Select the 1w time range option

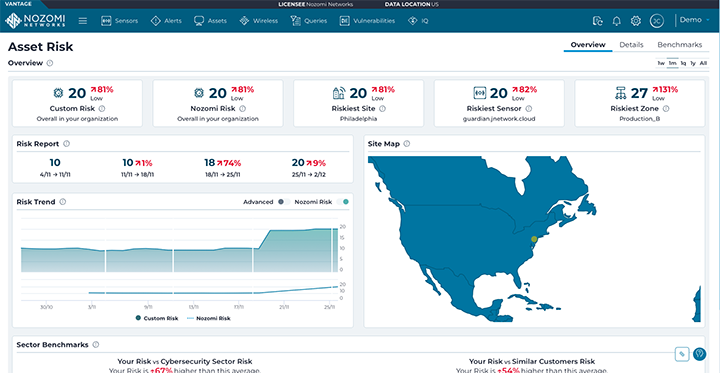661,63
